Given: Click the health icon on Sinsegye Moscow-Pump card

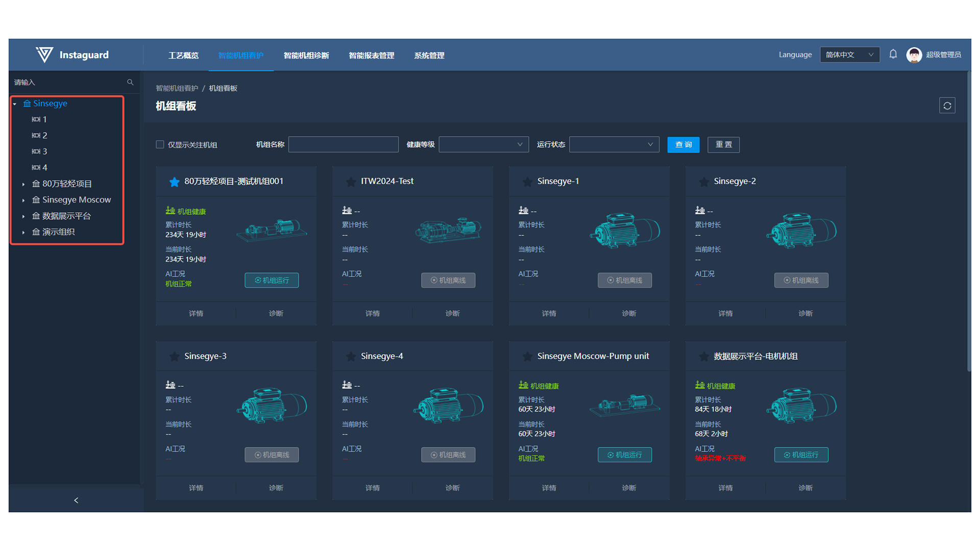Looking at the screenshot, I should (523, 385).
